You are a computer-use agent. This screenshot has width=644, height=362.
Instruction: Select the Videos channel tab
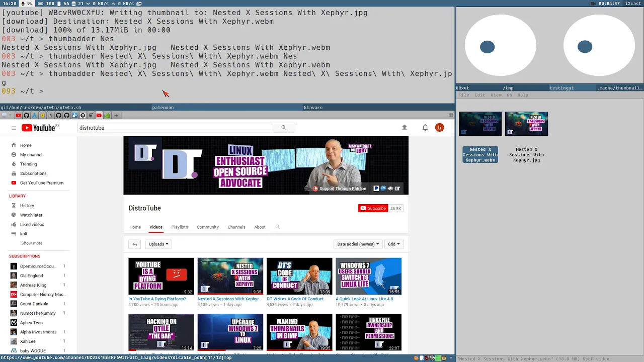coord(156,227)
